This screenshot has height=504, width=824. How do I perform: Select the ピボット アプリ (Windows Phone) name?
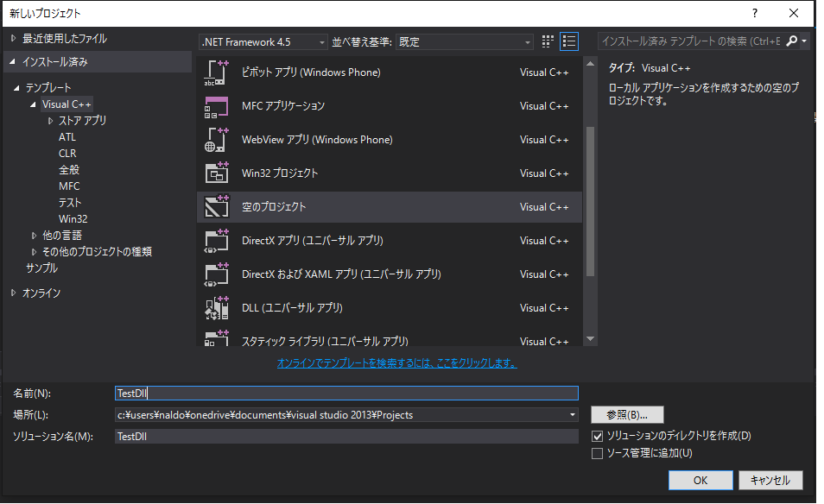tap(311, 72)
